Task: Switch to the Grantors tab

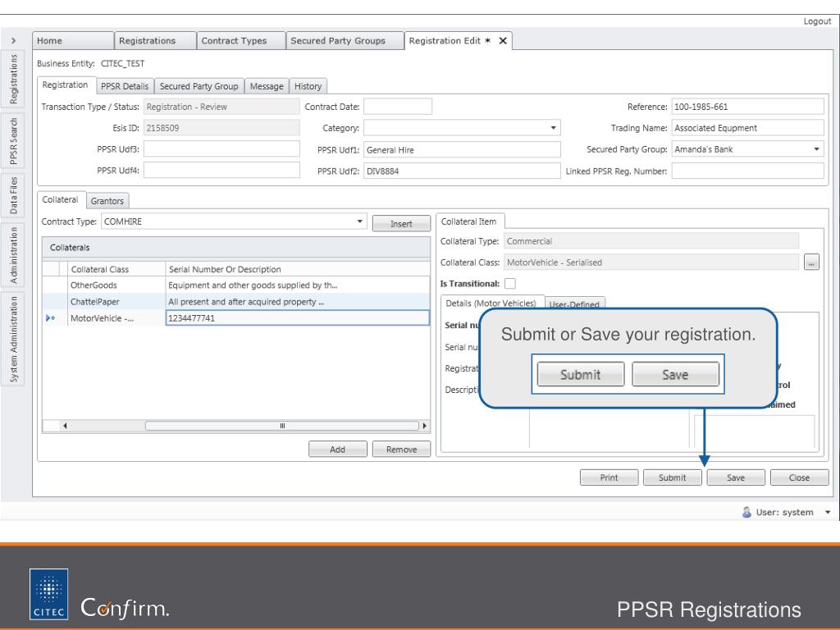Action: [x=107, y=201]
